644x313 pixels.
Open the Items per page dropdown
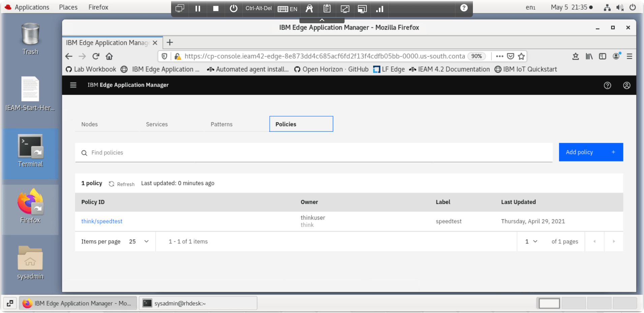[x=139, y=242]
